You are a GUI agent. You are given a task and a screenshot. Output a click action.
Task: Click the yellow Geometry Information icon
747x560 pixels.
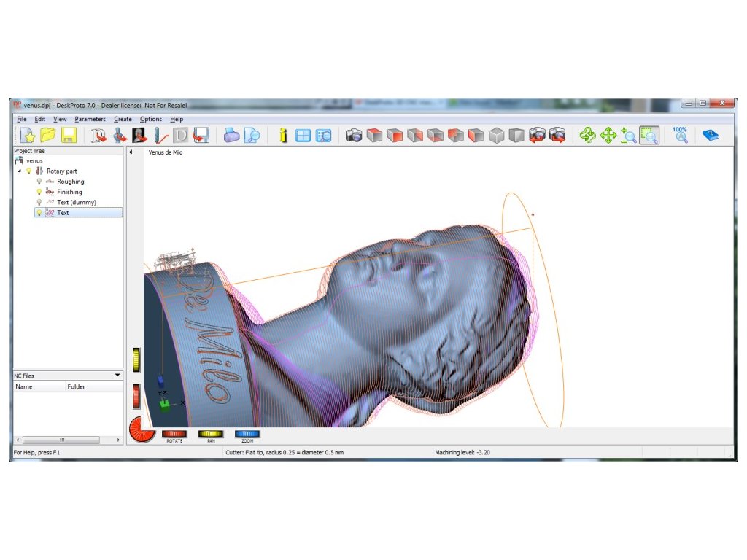pyautogui.click(x=283, y=136)
